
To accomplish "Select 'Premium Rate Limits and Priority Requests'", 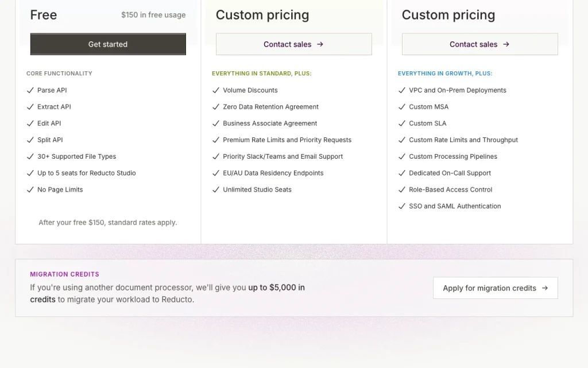I will [x=287, y=140].
